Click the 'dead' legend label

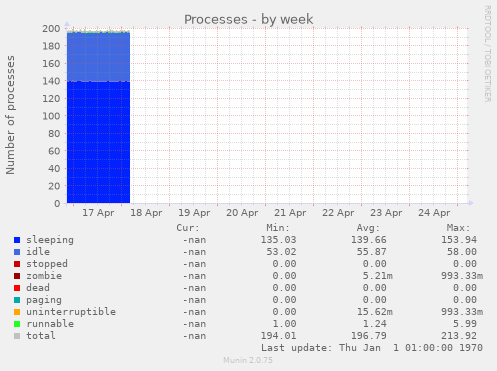pos(38,288)
